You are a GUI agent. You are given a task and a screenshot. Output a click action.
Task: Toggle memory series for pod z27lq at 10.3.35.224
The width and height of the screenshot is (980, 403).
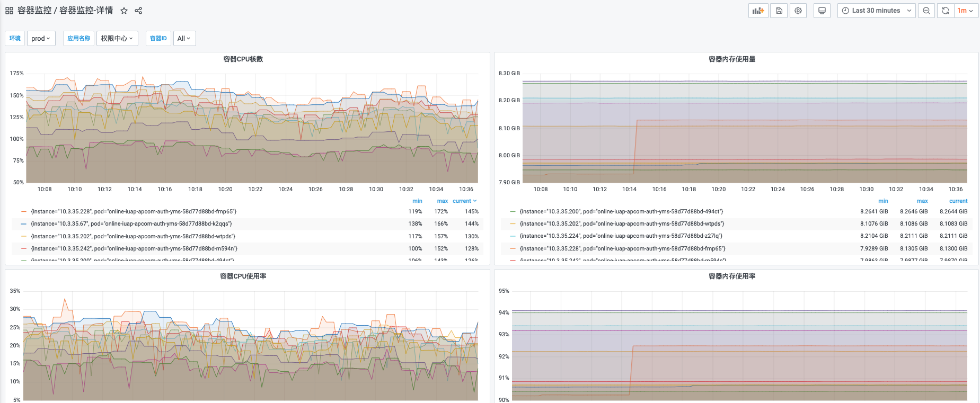click(x=621, y=236)
